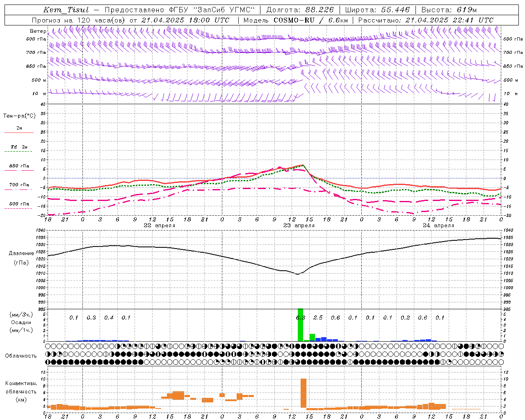Click the 700 гПа temperature legend entry
This screenshot has height=420, width=525.
click(x=19, y=185)
